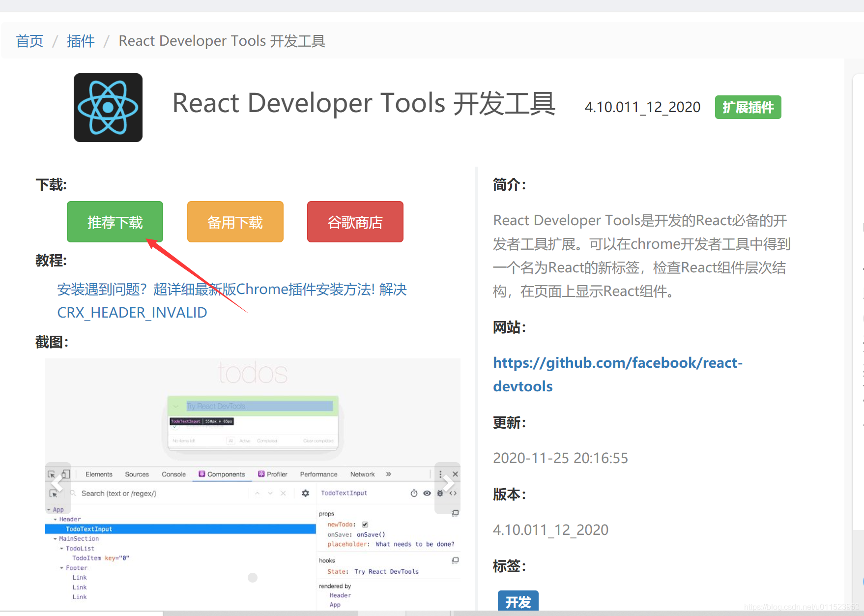Click the "What needs to be done?" placeholder value

(415, 544)
